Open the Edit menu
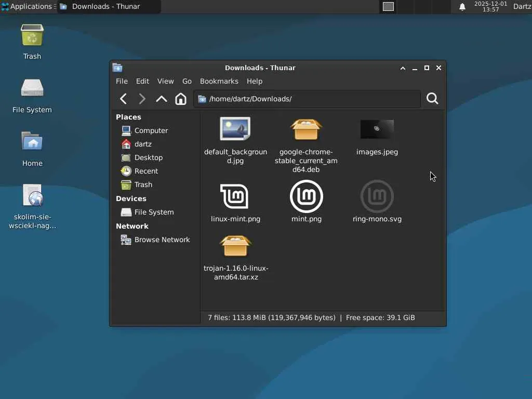Image resolution: width=532 pixels, height=399 pixels. pos(142,81)
